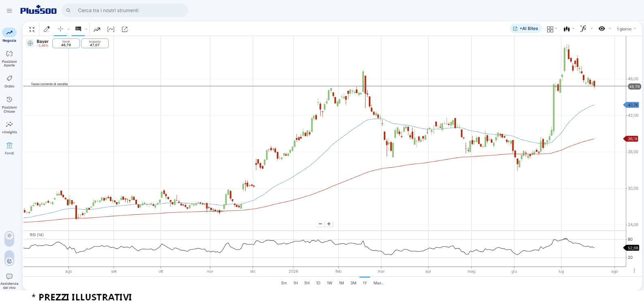Zoom in chart with plus button

329,224
